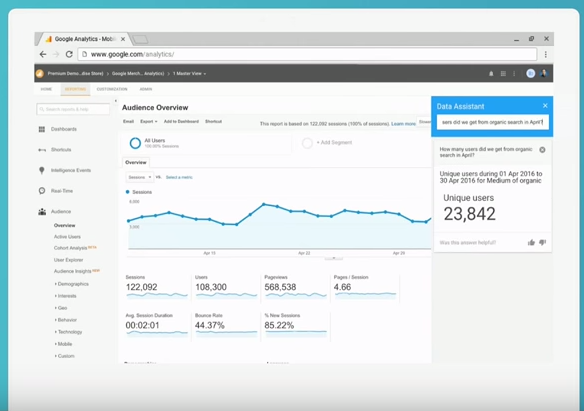
Task: Open Cohort Analysis report
Action: click(70, 248)
